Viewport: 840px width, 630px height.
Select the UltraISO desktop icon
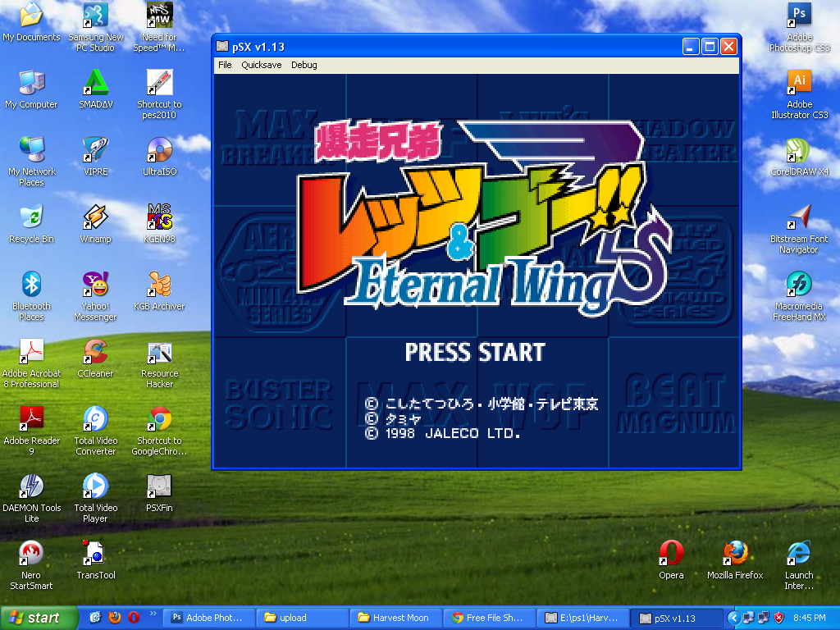pos(159,156)
